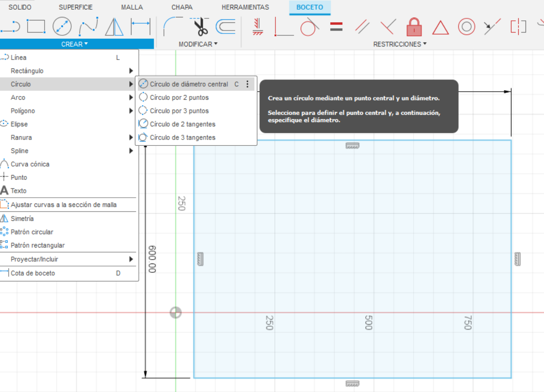Choose Círculo por 3 puntos

pos(196,111)
